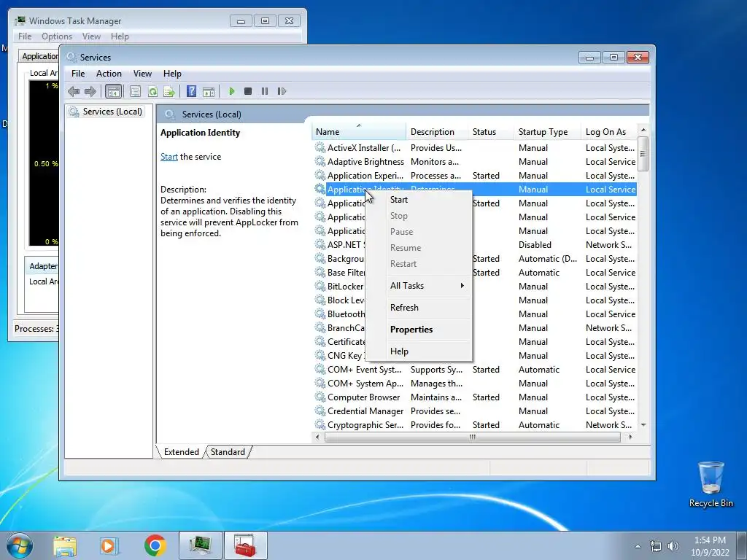747x560 pixels.
Task: Open the Action menu in Services
Action: pos(109,74)
